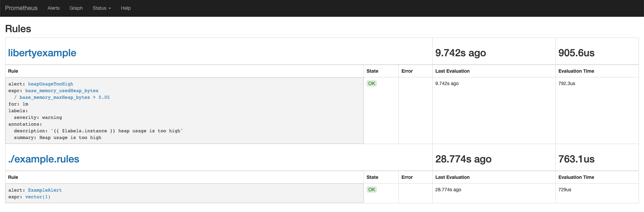644x212 pixels.
Task: Click the 28.774s ago group heading
Action: [x=463, y=159]
